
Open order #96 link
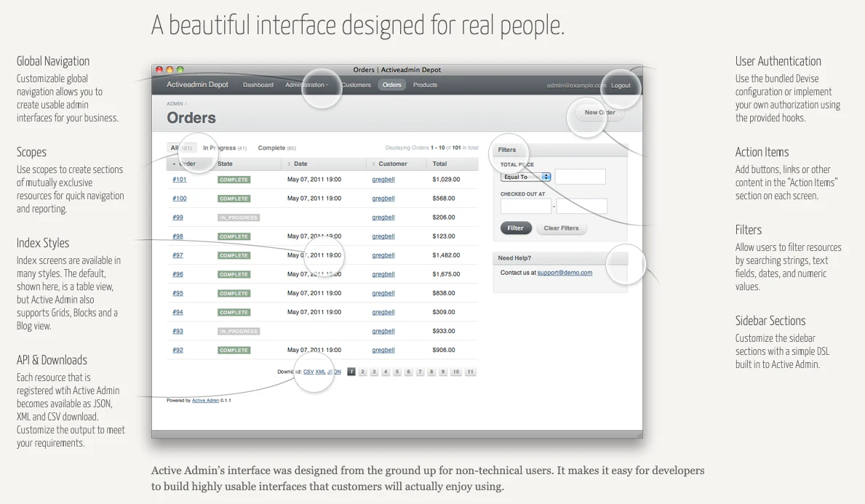(x=178, y=274)
